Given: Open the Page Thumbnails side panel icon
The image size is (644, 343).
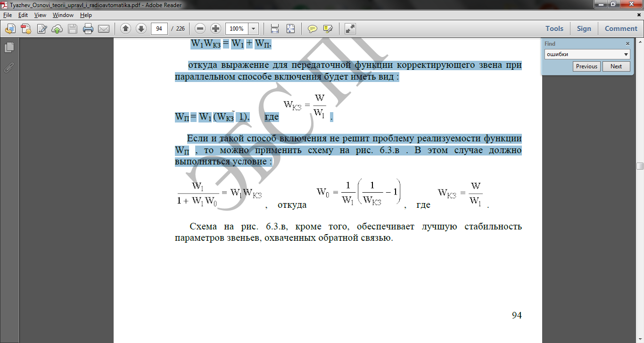Looking at the screenshot, I should click(x=9, y=48).
